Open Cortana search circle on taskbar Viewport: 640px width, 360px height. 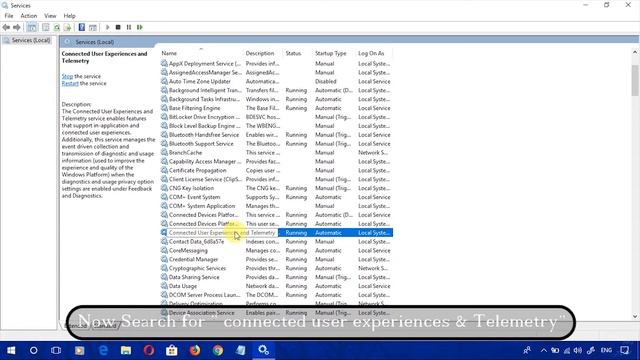point(33,350)
